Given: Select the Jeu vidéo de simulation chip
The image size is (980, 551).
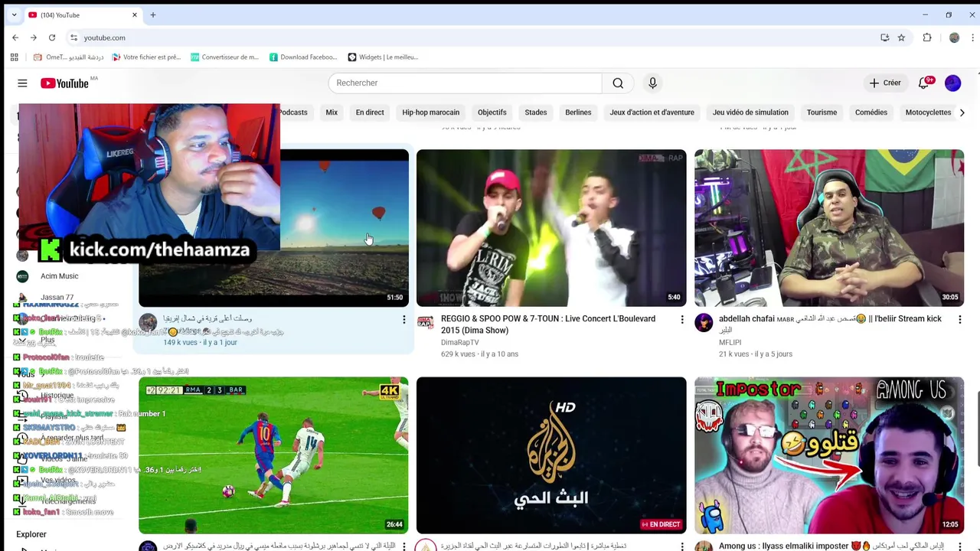Looking at the screenshot, I should coord(750,112).
